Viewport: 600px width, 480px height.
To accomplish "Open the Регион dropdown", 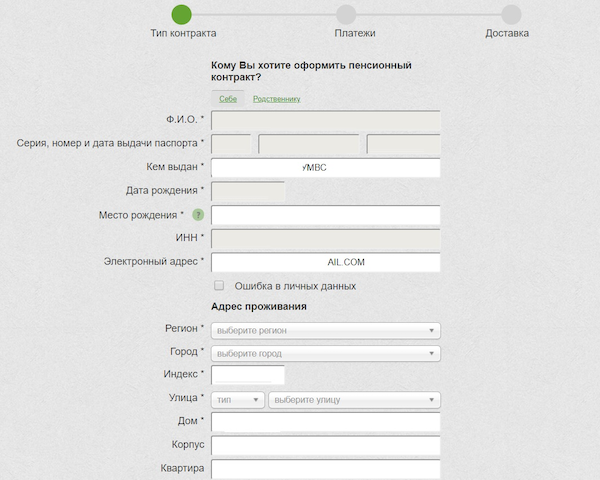I will pyautogui.click(x=326, y=330).
